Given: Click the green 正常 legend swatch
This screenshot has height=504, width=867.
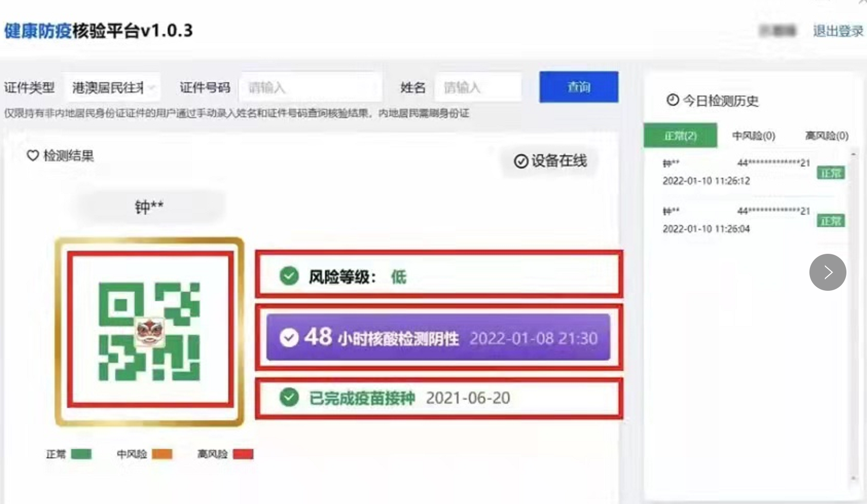Looking at the screenshot, I should pos(81,454).
